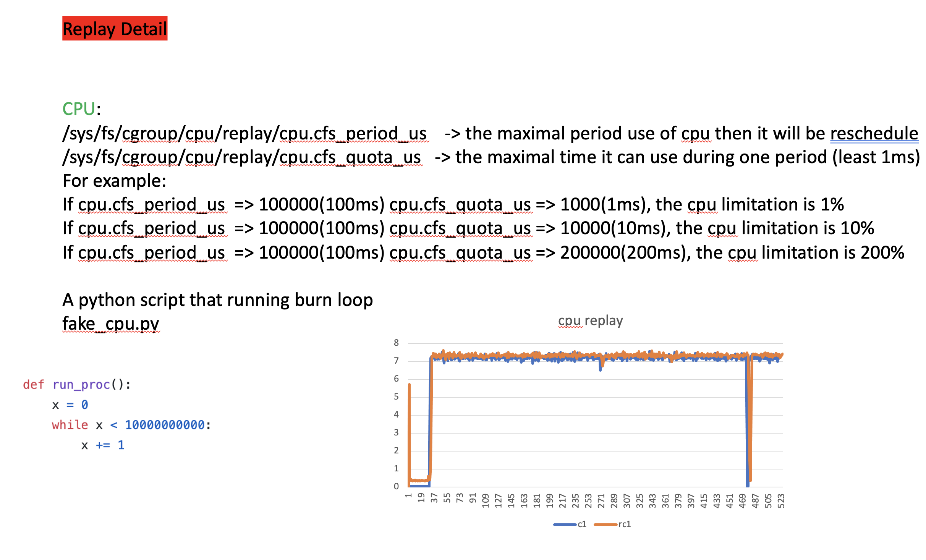Click the orange rc1 legend swatch

(605, 524)
